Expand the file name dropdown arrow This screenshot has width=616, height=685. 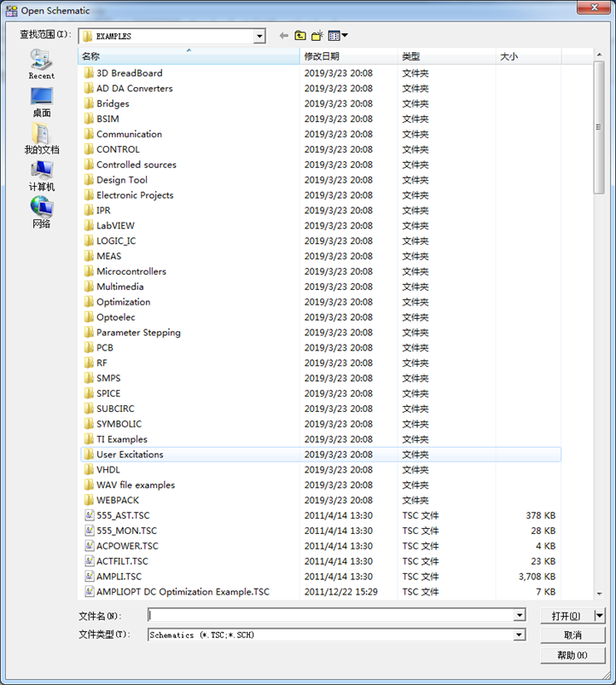[x=520, y=615]
